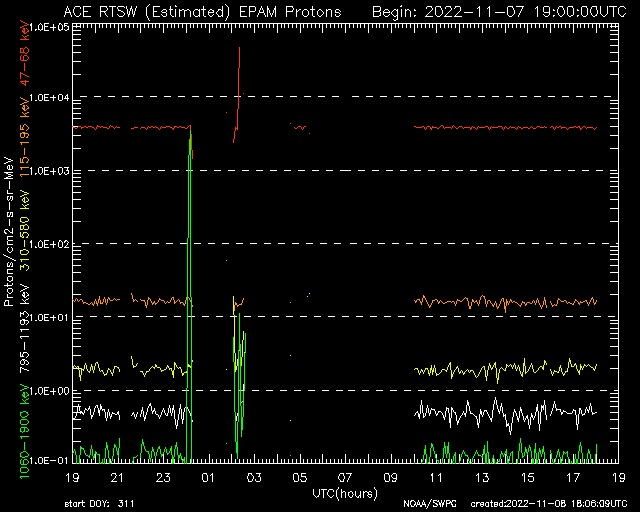This screenshot has width=640, height=512.
Task: Click the 1.0E+02 y-axis label
Action: pyautogui.click(x=49, y=244)
